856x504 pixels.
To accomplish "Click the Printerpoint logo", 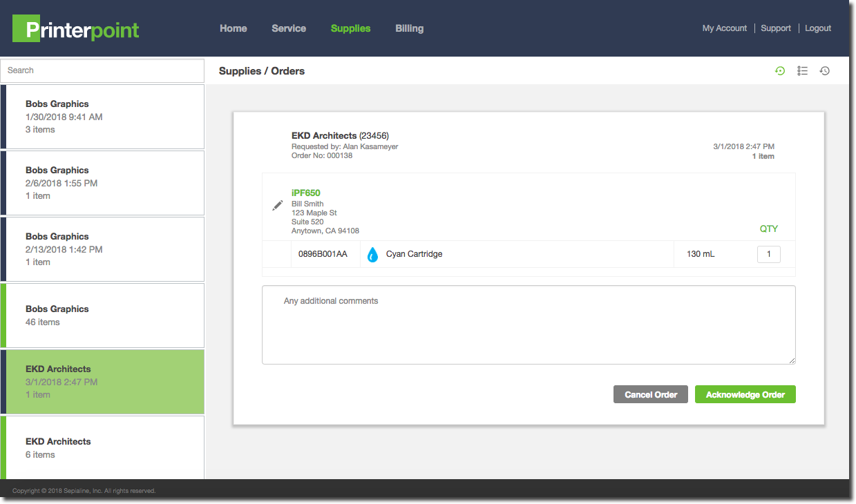I will coord(76,29).
